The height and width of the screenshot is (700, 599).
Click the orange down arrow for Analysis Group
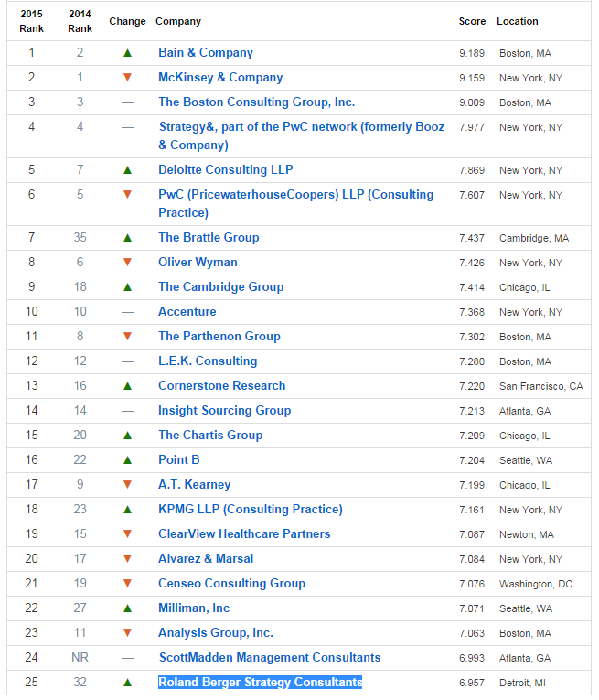coord(127,632)
